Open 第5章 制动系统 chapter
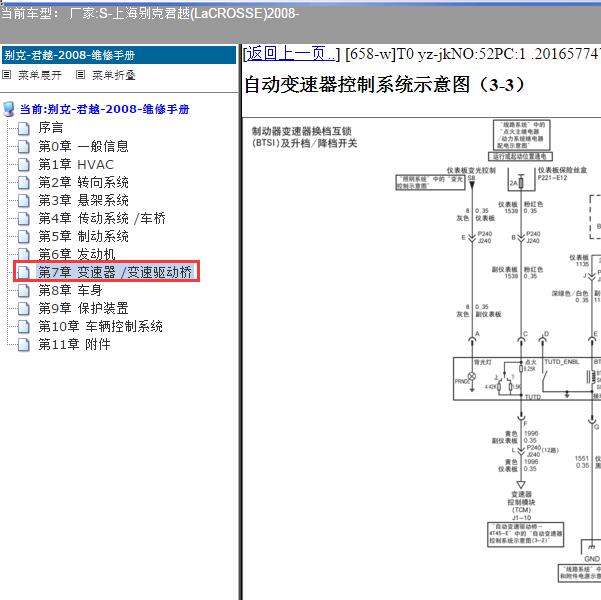This screenshot has height=600, width=601. 83,237
